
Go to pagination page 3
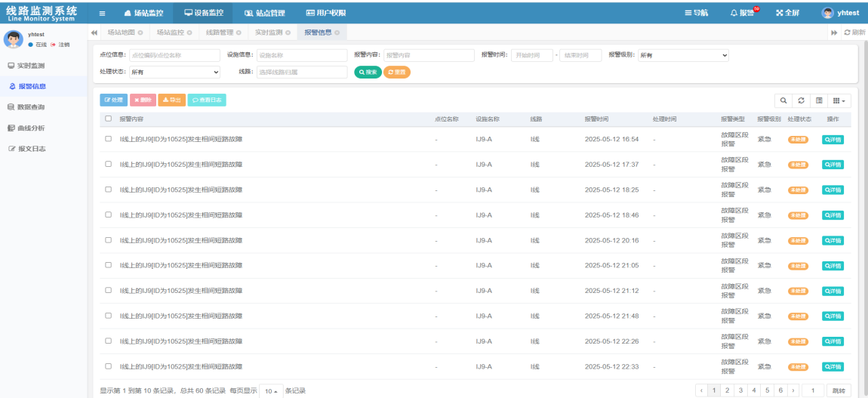pos(740,390)
